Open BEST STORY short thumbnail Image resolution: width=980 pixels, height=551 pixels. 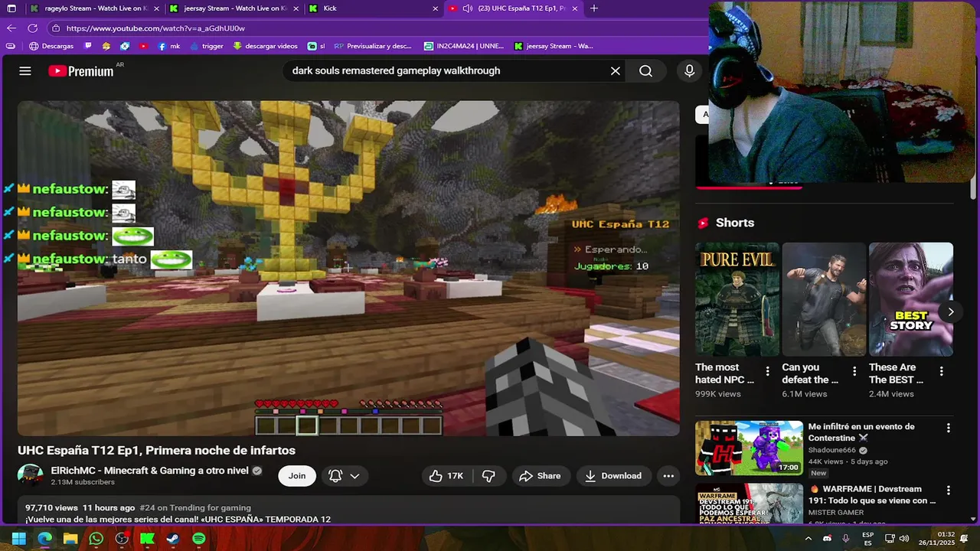click(x=911, y=299)
